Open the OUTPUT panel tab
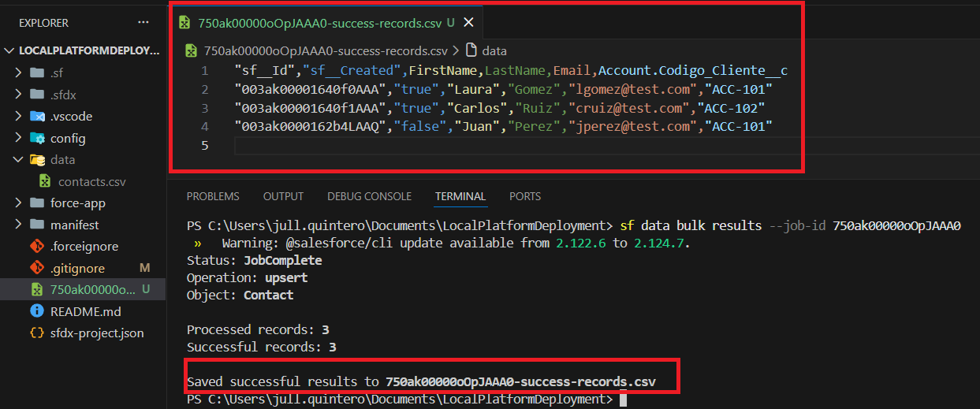This screenshot has height=409, width=980. pyautogui.click(x=283, y=196)
